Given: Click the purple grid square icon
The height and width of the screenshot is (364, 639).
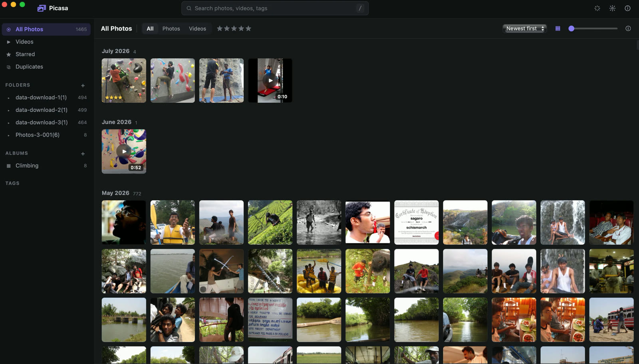Looking at the screenshot, I should 558,28.
